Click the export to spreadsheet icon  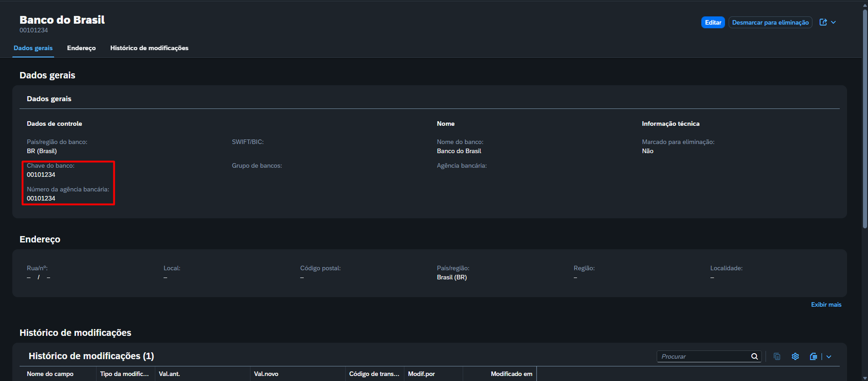[814, 356]
